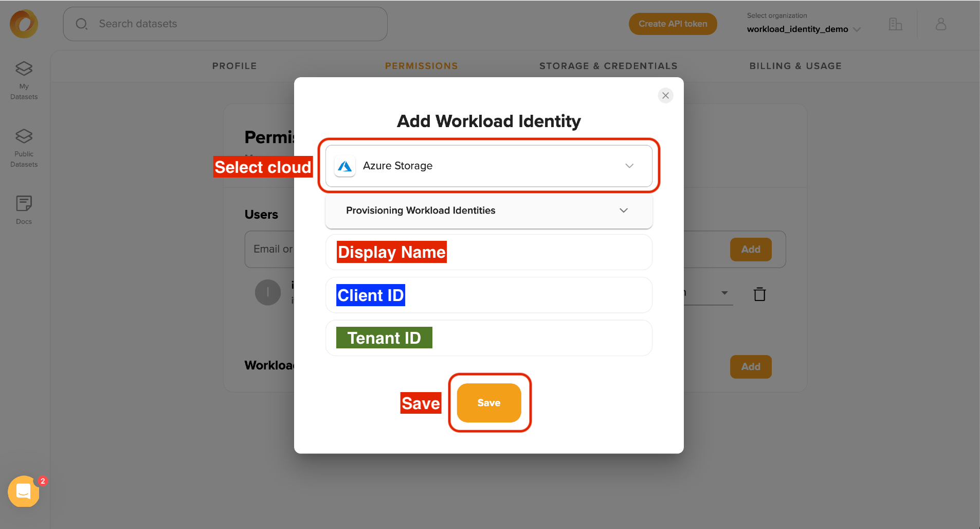Open the user account icon
This screenshot has width=980, height=529.
tap(940, 24)
